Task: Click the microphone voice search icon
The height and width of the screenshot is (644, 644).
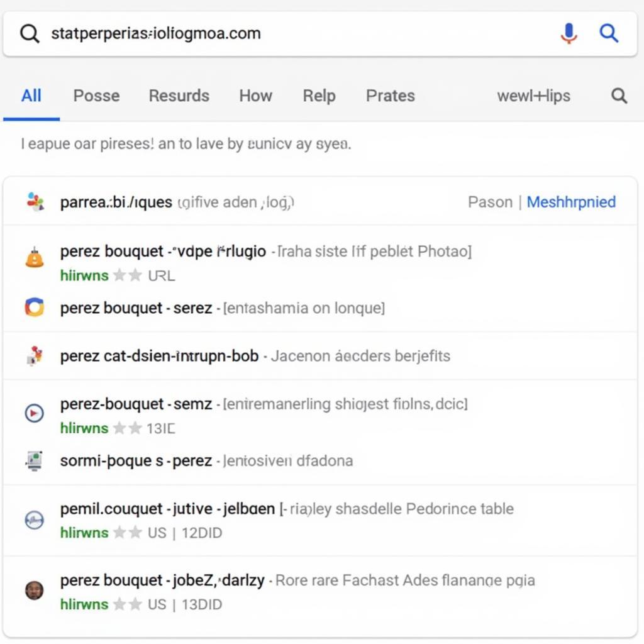Action: [569, 33]
